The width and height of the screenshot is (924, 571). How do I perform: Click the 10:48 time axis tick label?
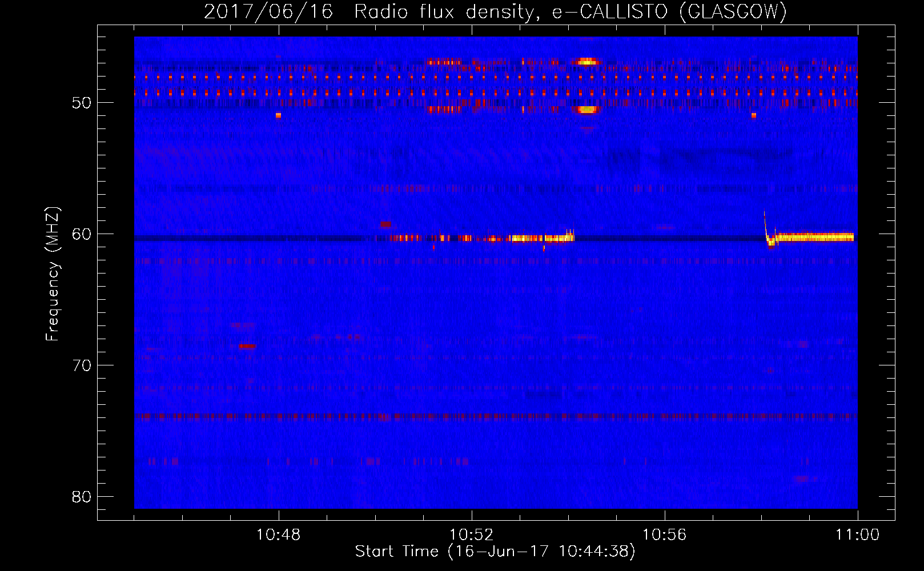point(279,535)
